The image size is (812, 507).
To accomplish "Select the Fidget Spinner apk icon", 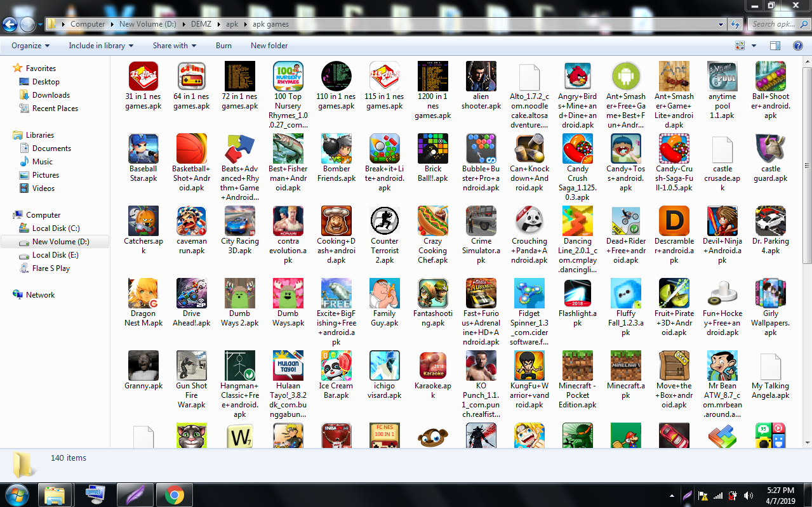I will coord(529,293).
